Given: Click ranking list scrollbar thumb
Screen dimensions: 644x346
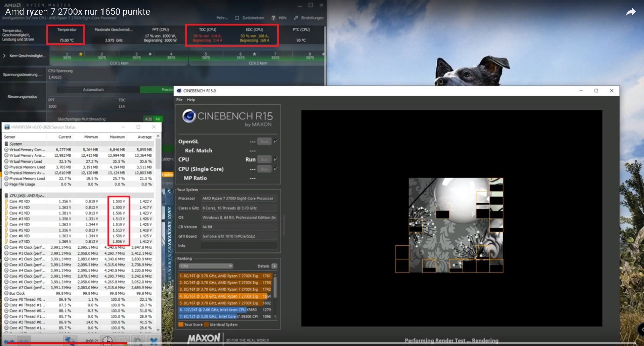Looking at the screenshot, I should coord(275,288).
